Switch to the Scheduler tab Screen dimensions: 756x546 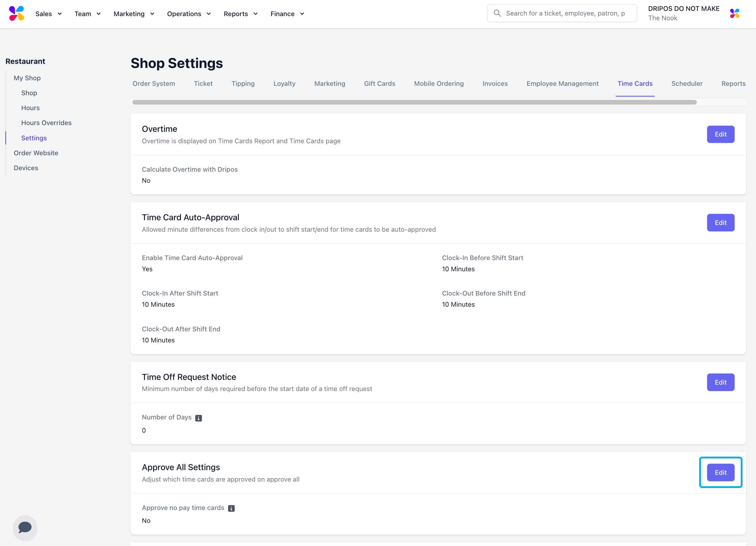point(687,83)
